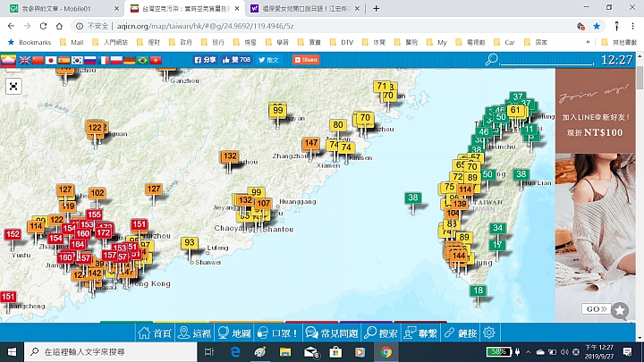Open the Windows Start menu
Image resolution: width=644 pixels, height=362 pixels.
point(12,352)
